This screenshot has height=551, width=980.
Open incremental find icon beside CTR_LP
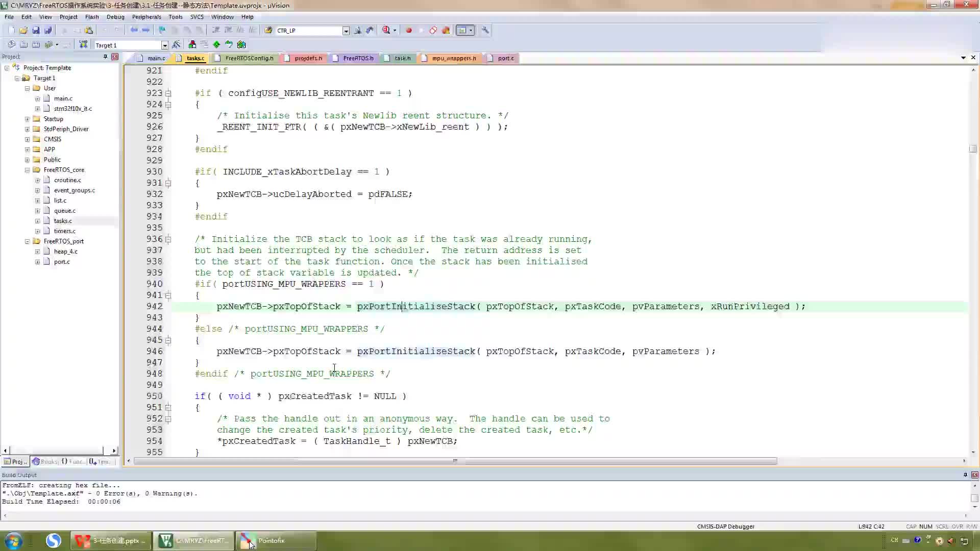point(370,31)
